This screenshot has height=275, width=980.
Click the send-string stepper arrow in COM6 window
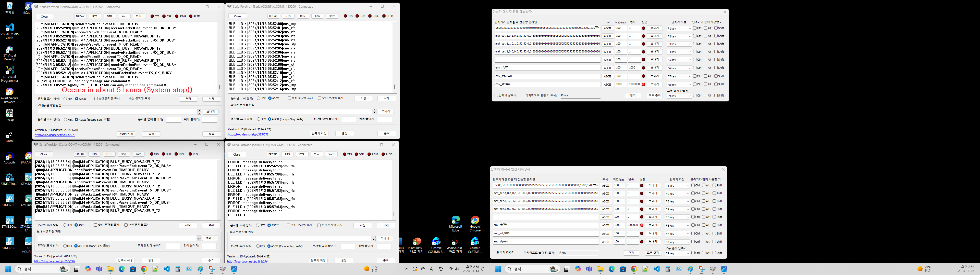[199, 238]
